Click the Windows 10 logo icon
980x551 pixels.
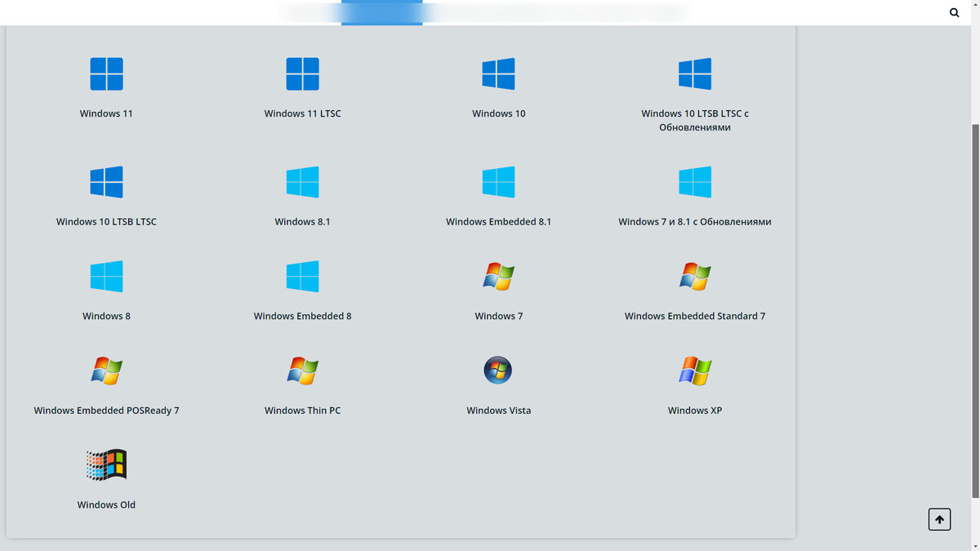498,73
